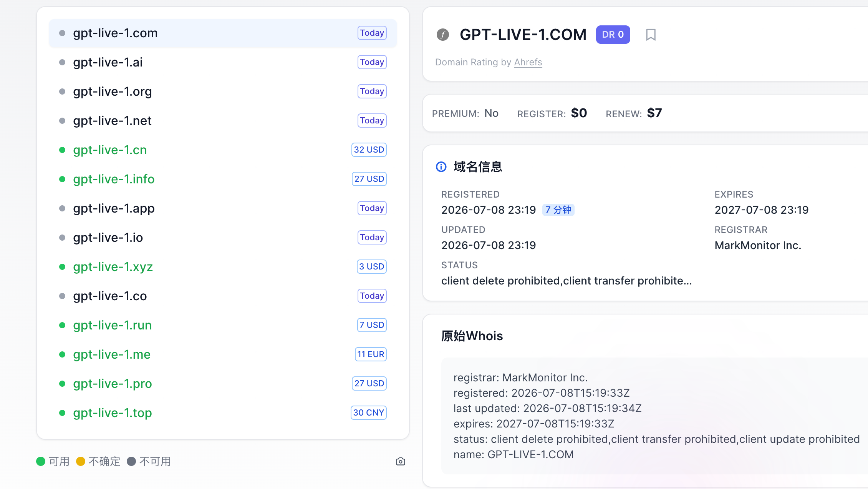
Task: Click the Today badge for gpt-live-1.org
Action: (372, 91)
